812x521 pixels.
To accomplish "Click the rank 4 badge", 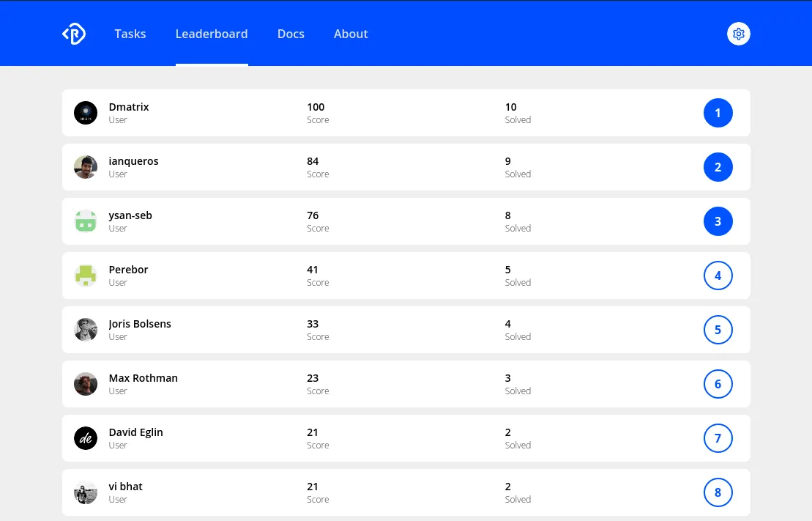I will click(718, 276).
